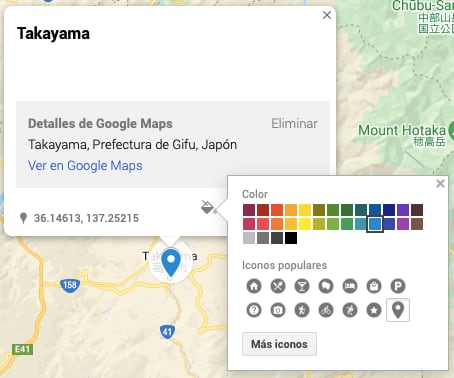Pick the fork and knife restaurant icon
The width and height of the screenshot is (454, 378).
(x=278, y=286)
